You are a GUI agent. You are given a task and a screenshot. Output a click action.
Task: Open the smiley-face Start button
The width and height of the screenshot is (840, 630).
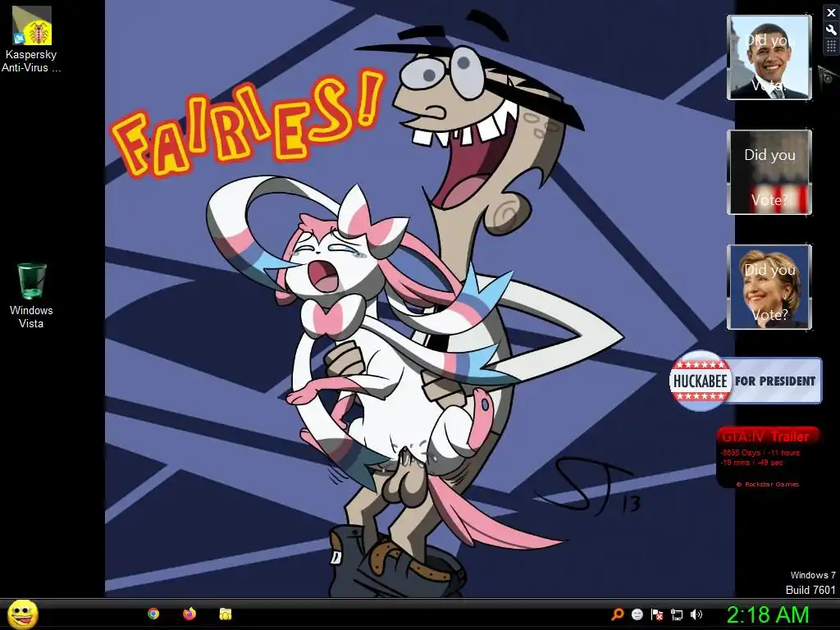[23, 614]
